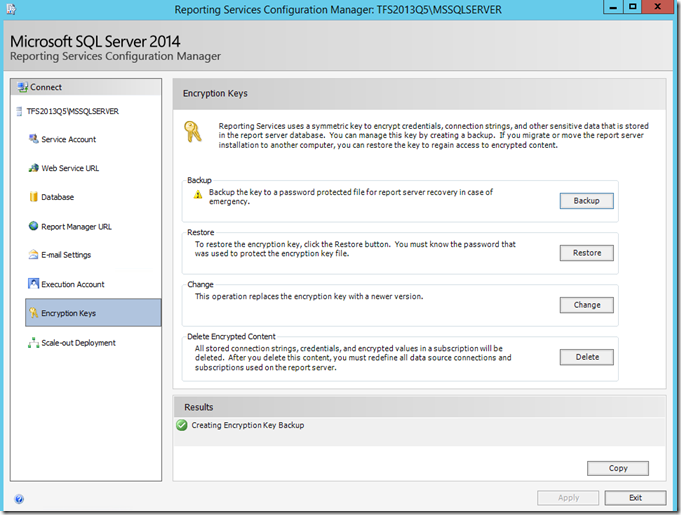Copy the results with Copy button
The image size is (681, 515).
click(618, 468)
